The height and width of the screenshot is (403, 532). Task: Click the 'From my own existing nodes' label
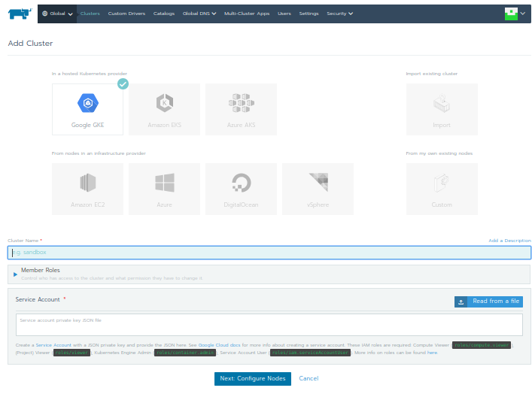click(x=439, y=153)
